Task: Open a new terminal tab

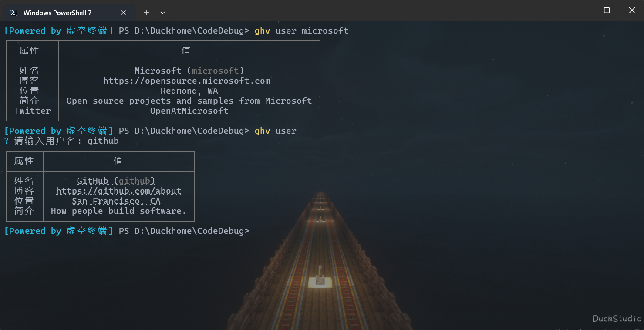Action: point(146,13)
